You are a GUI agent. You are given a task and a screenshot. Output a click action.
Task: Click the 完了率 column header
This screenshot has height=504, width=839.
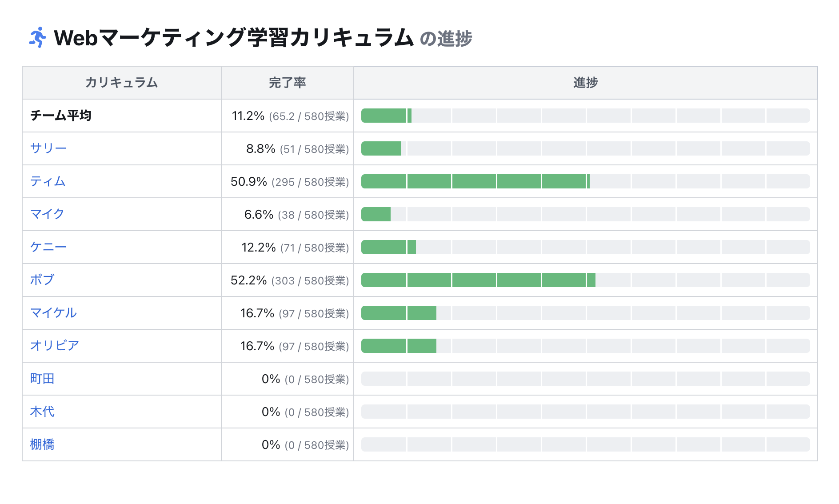[287, 83]
